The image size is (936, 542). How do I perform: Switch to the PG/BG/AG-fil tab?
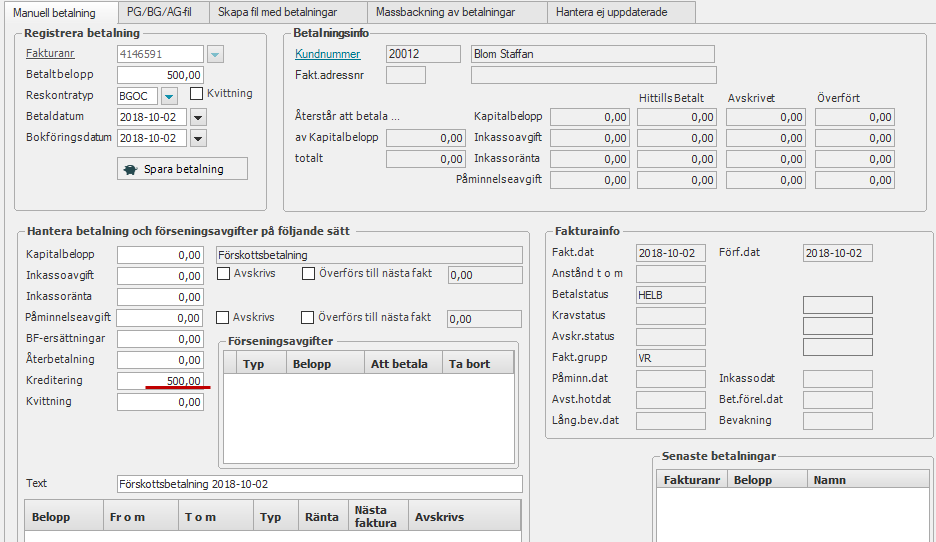pos(159,12)
